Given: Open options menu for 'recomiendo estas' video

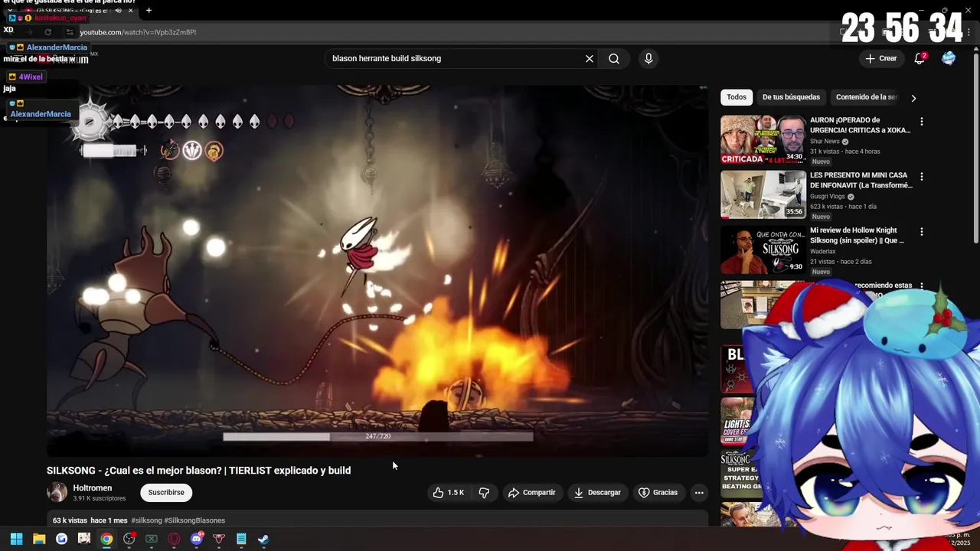Looking at the screenshot, I should (x=921, y=287).
